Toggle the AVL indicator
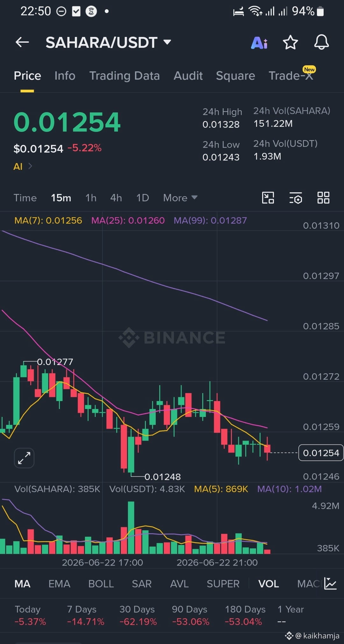 179,584
